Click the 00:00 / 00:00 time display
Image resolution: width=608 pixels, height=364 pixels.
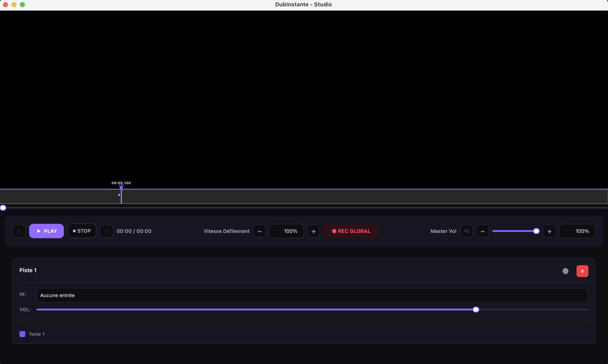point(134,231)
